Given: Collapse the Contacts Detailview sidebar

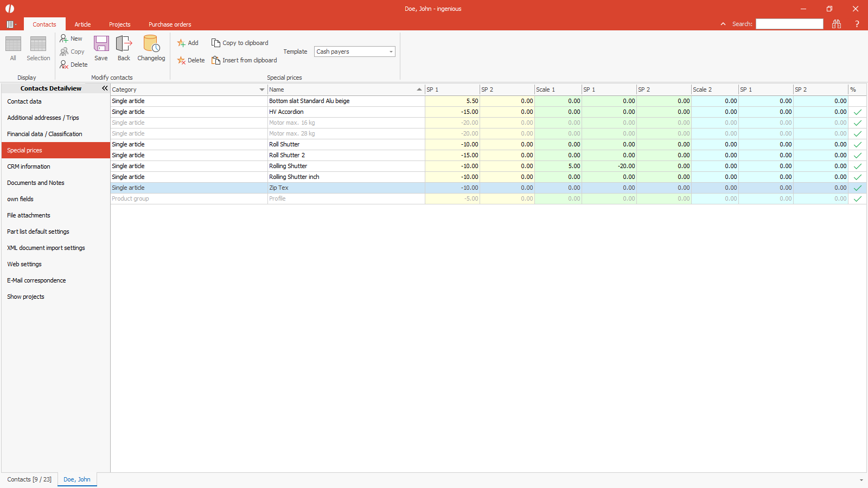Looking at the screenshot, I should coord(105,88).
